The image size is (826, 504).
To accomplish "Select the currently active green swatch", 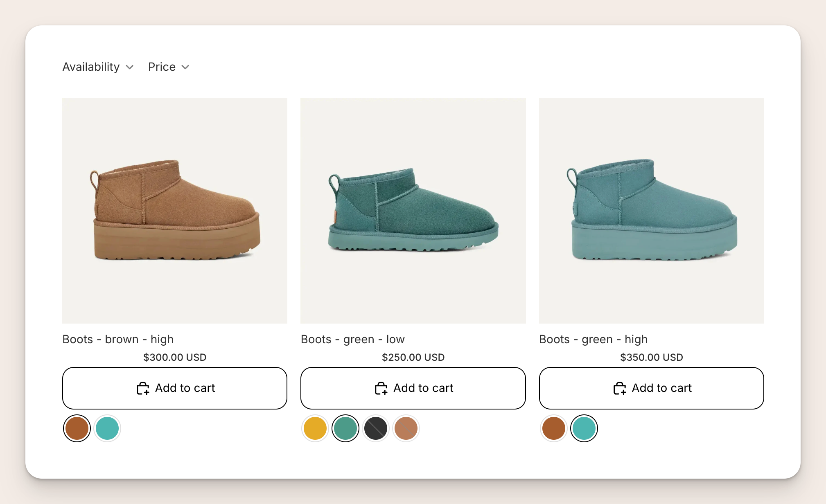I will (x=345, y=428).
